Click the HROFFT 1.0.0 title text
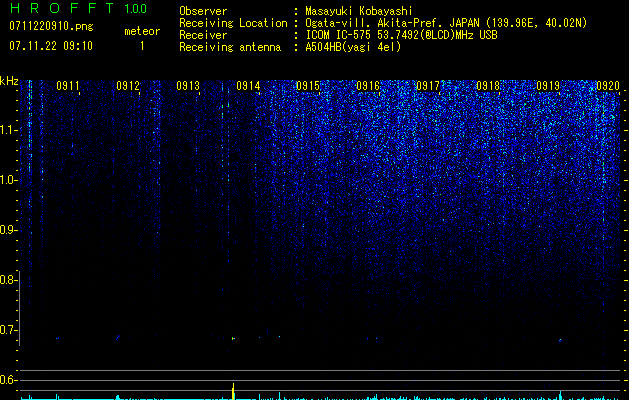Image resolution: width=629 pixels, height=400 pixels. 78,8
